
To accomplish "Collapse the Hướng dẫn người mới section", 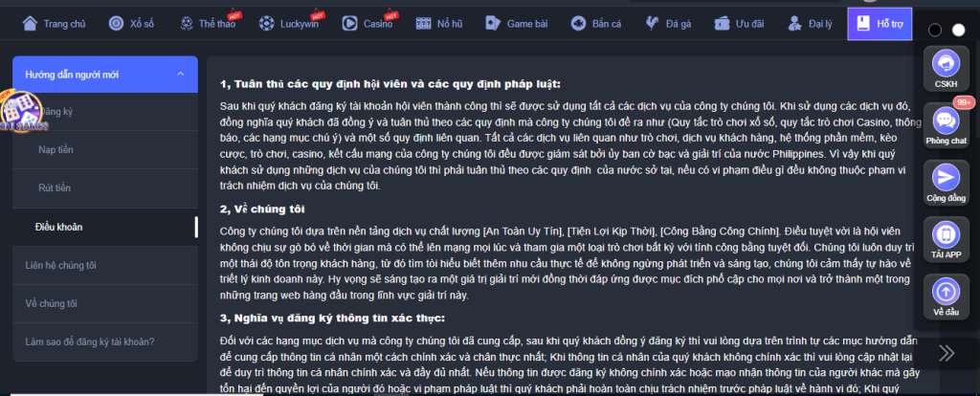I will pos(181,75).
